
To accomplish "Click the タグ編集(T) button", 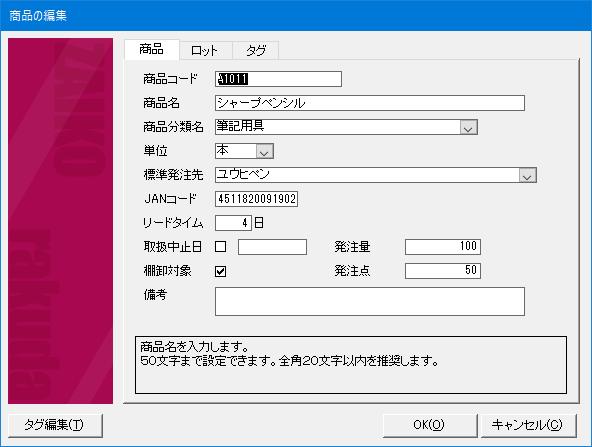I will (x=55, y=425).
